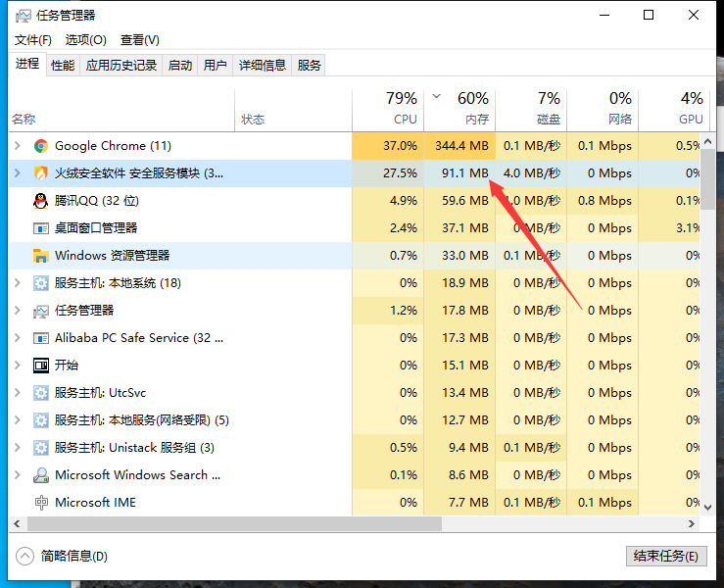Switch to the 应用历史记录 tab
This screenshot has height=588, width=724.
(121, 65)
